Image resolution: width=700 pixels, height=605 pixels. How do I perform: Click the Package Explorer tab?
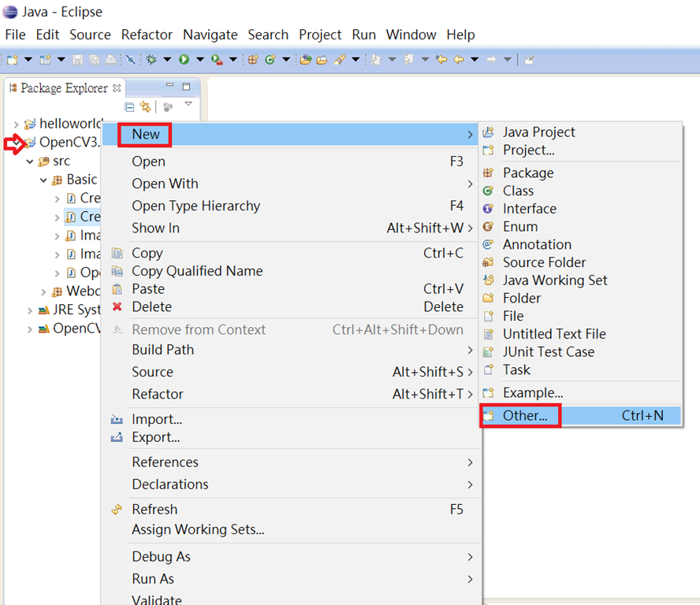[x=65, y=88]
